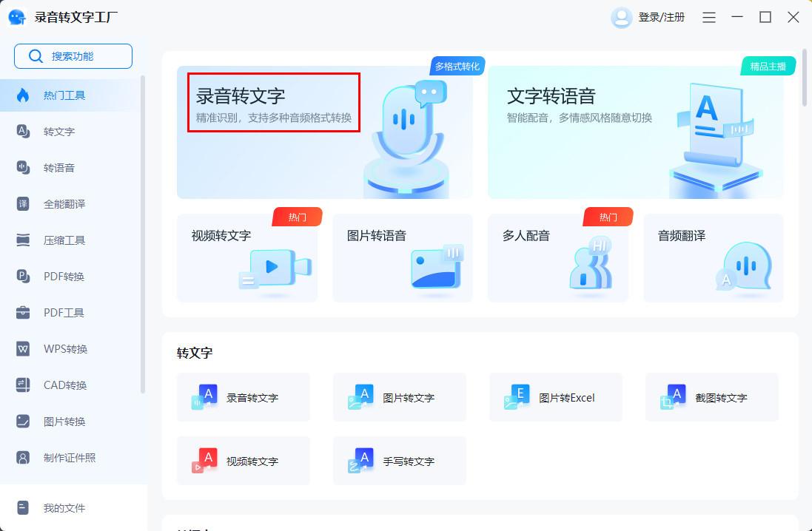
Task: Click the 截图转文字 text label
Action: point(721,397)
